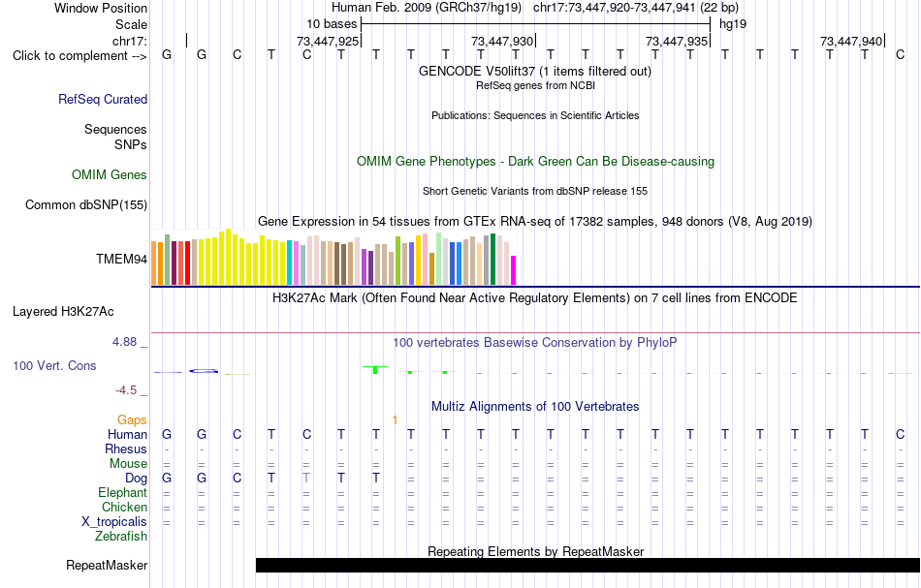
Task: Click 'Multiz Alignments of 100 Vertebrates' title
Action: pyautogui.click(x=535, y=406)
